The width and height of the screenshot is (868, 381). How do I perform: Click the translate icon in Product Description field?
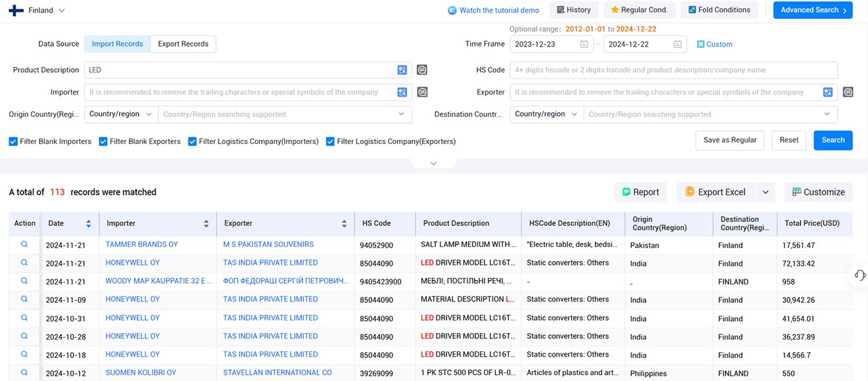point(402,70)
